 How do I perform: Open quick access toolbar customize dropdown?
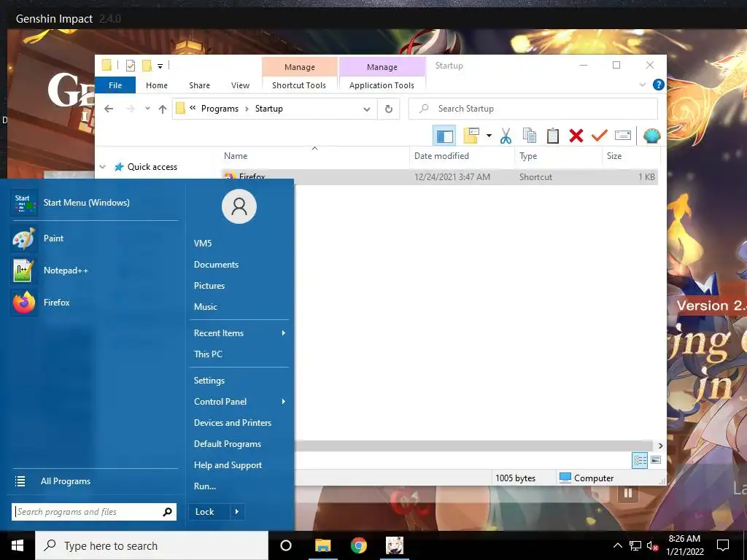point(160,66)
